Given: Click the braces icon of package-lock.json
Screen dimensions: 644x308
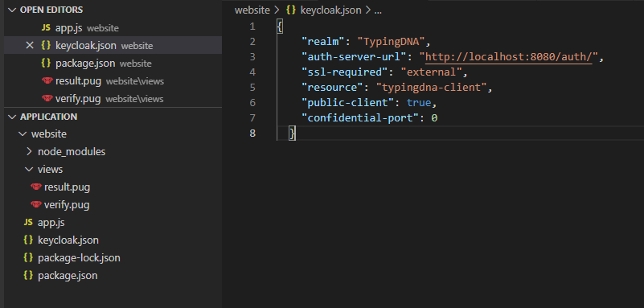Looking at the screenshot, I should tap(28, 257).
